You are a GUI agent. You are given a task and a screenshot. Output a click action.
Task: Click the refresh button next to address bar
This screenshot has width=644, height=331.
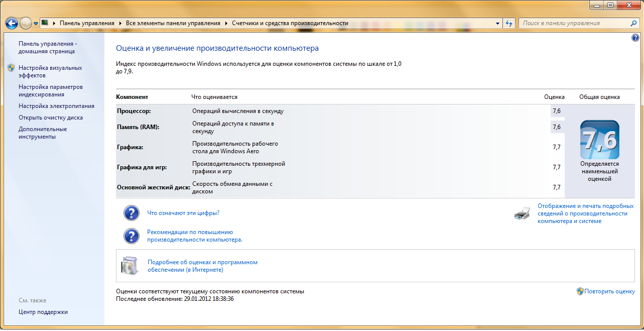click(x=509, y=23)
